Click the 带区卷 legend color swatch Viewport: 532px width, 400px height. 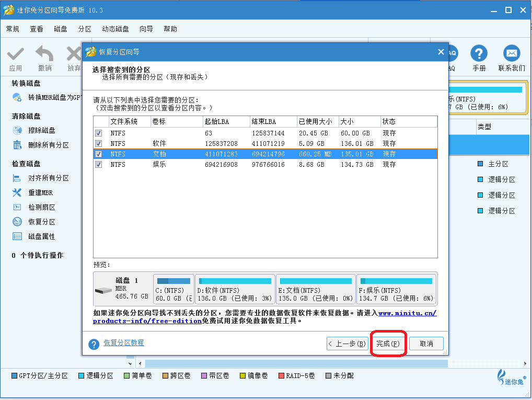click(204, 375)
